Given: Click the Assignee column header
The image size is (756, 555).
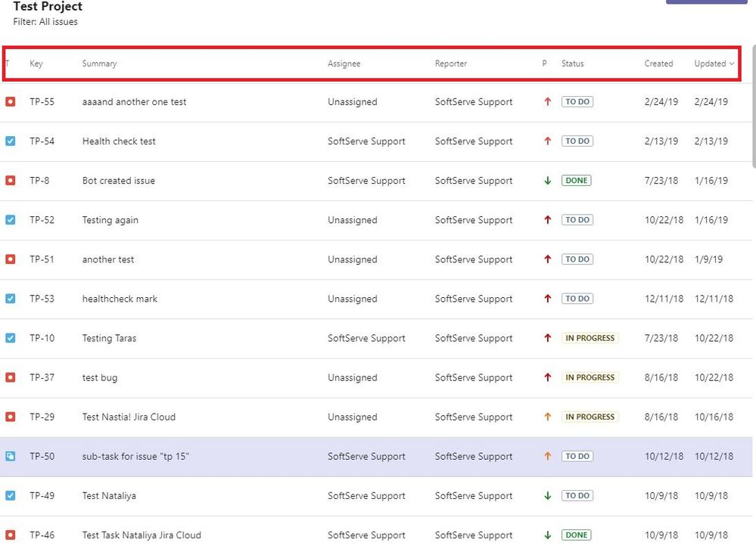Looking at the screenshot, I should (344, 64).
